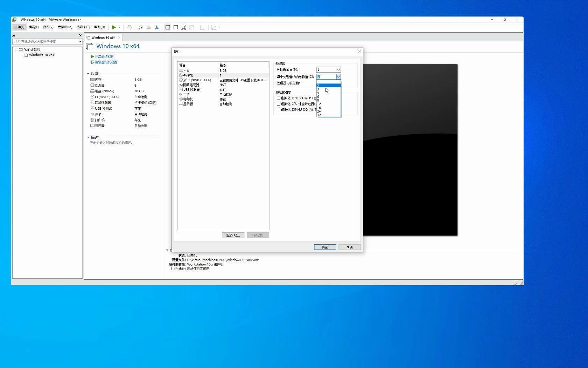Close the 硬件 dialog with X
Viewport: 588px width, 368px height.
(x=359, y=52)
